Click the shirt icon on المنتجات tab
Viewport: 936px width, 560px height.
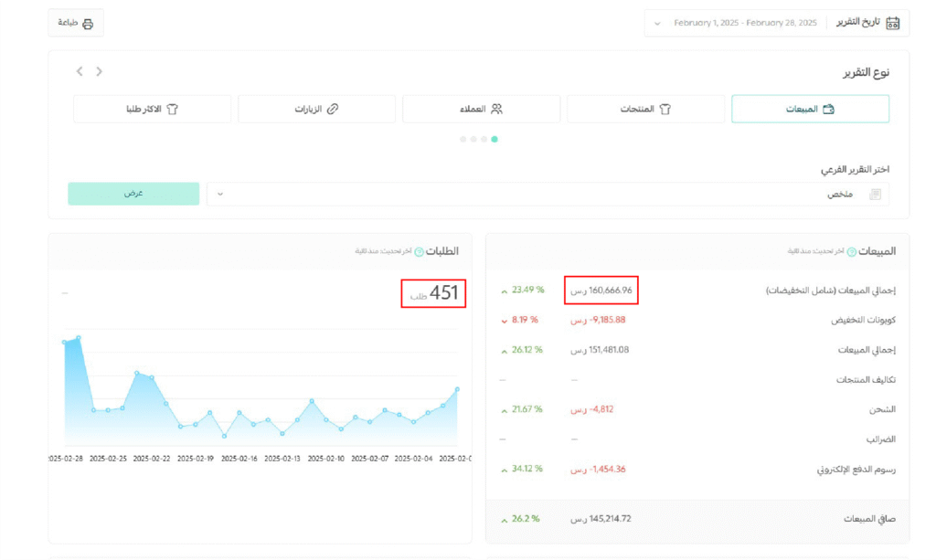pyautogui.click(x=665, y=110)
